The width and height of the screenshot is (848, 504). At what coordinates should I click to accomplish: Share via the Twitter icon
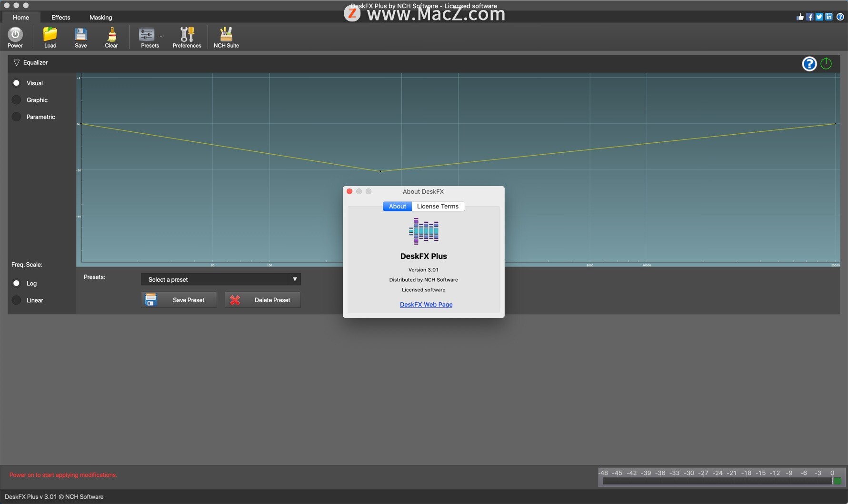pos(819,17)
